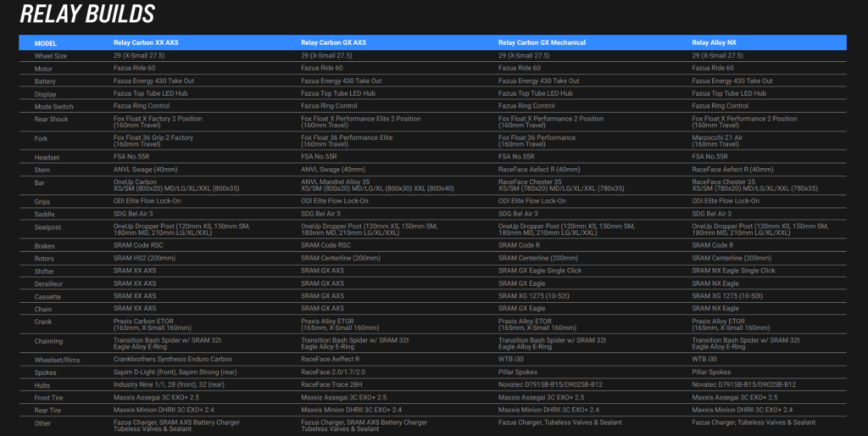Select SRAM Code R under Relay Alloy NX
This screenshot has height=436, width=868.
pyautogui.click(x=712, y=245)
